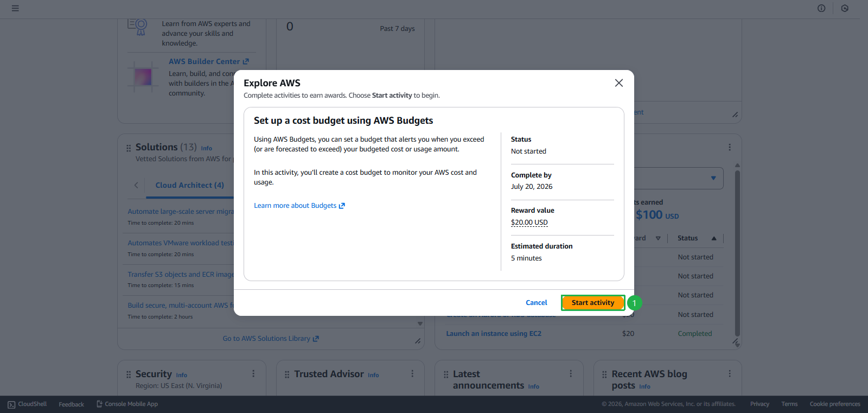The height and width of the screenshot is (413, 868).
Task: Grab the Solutions widget drag handle
Action: 129,148
